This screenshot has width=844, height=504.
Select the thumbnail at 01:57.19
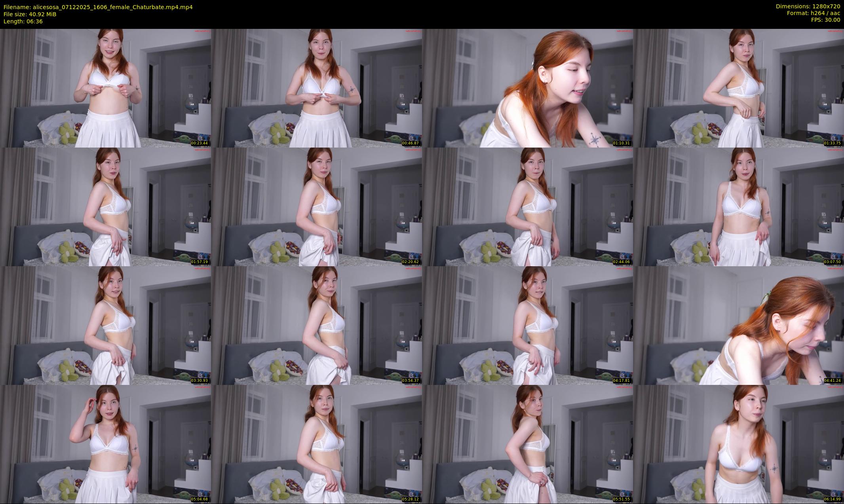click(105, 207)
